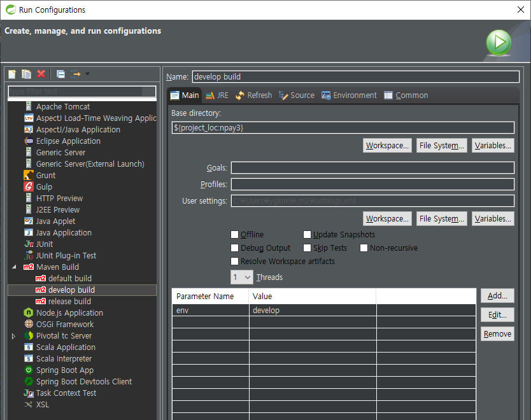531x420 pixels.
Task: Click the JUnit icon
Action: click(29, 244)
